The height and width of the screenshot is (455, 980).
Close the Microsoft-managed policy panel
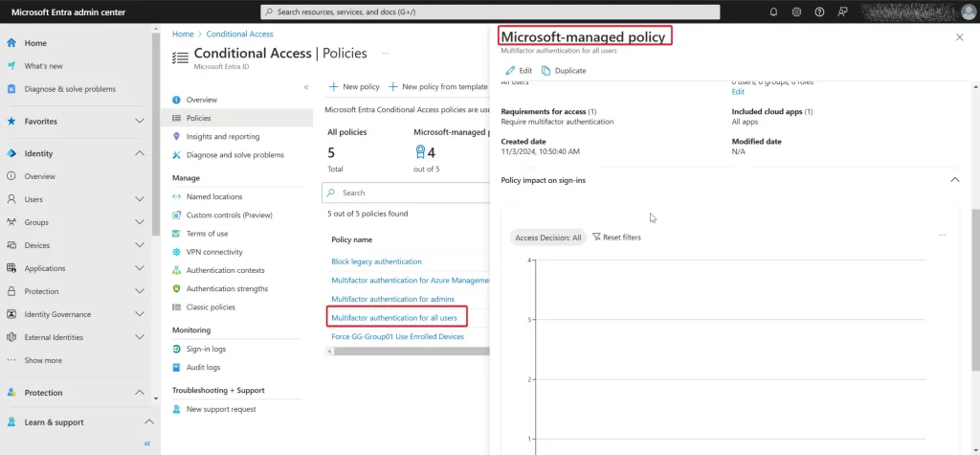[959, 37]
